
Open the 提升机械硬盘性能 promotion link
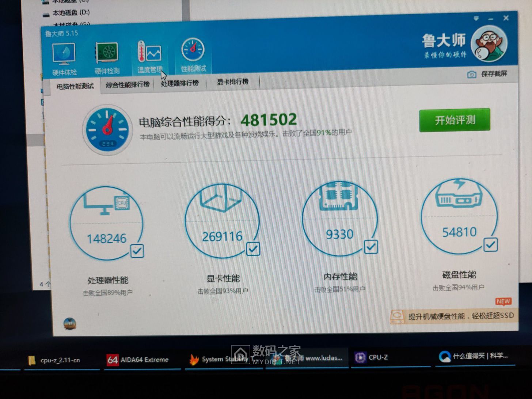(x=454, y=316)
